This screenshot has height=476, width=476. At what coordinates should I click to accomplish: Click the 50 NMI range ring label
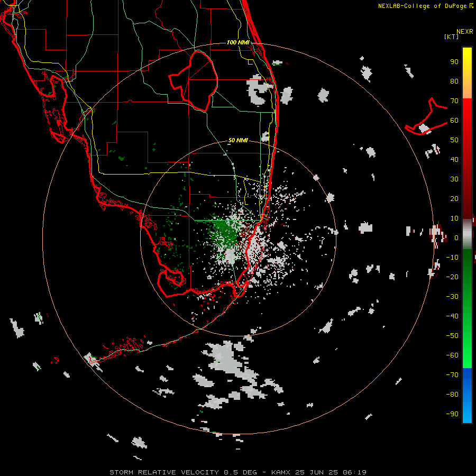click(238, 140)
